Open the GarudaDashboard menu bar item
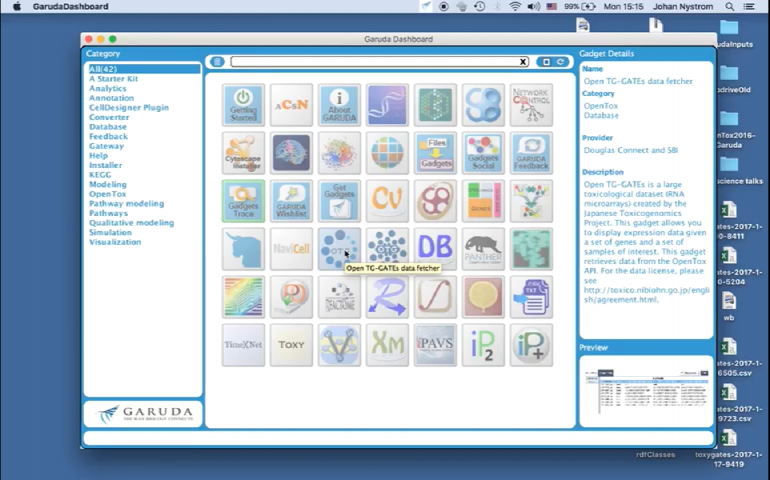 (71, 6)
